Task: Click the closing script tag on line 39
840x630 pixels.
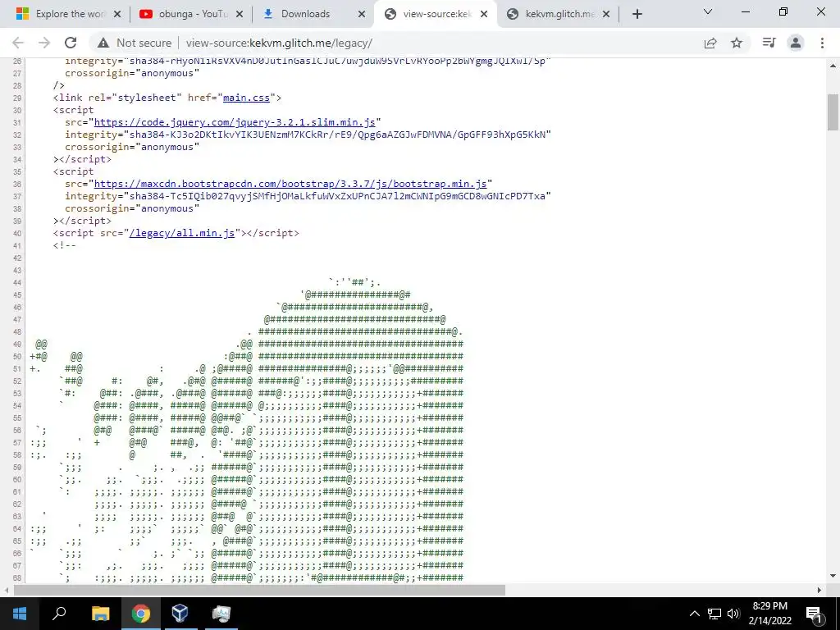Action: pyautogui.click(x=83, y=221)
